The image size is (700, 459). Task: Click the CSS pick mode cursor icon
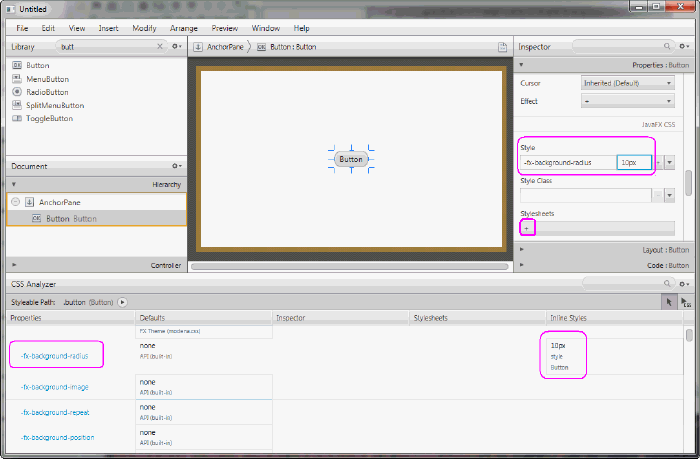point(686,302)
